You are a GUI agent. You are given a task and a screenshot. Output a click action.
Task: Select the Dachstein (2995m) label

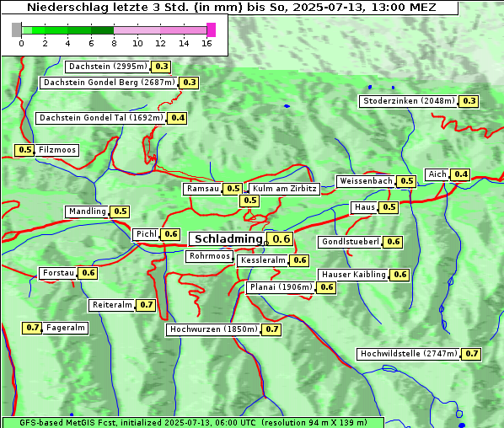[x=108, y=67]
